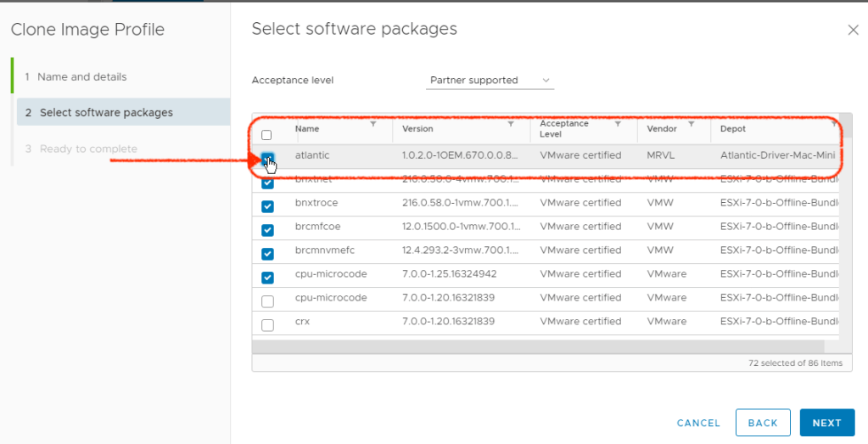Check the cpu-microcode 7.0.0-1.20 package checkbox
Viewport: 868px width, 444px height.
pos(267,301)
